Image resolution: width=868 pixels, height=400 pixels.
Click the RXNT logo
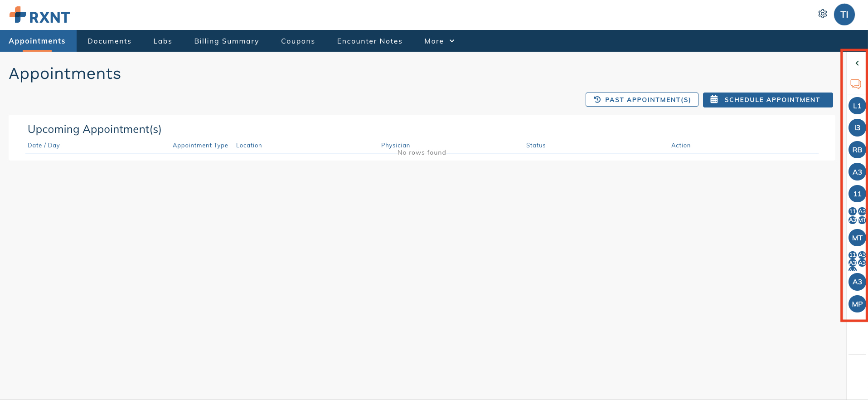[x=39, y=15]
